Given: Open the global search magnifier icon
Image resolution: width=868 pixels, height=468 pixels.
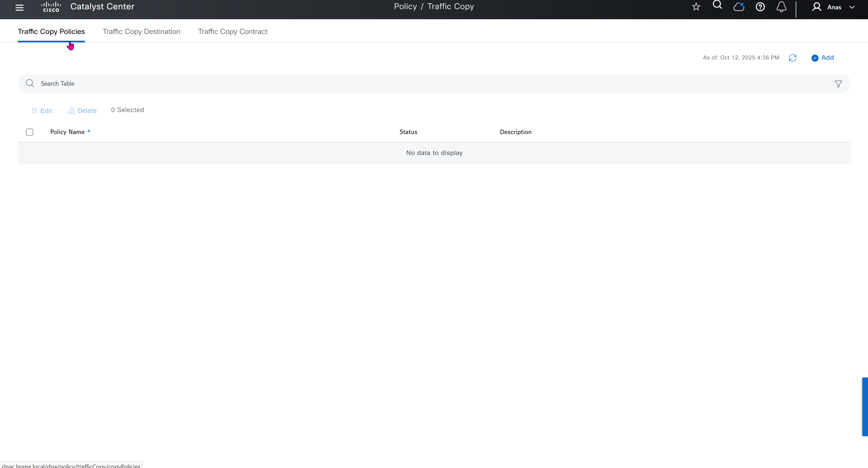Looking at the screenshot, I should coord(717,5).
